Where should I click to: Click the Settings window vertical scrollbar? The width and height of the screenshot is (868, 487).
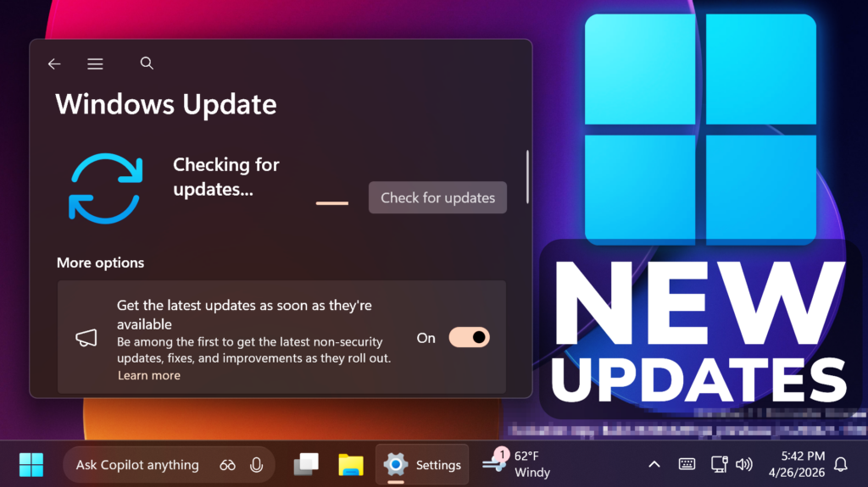[x=528, y=176]
